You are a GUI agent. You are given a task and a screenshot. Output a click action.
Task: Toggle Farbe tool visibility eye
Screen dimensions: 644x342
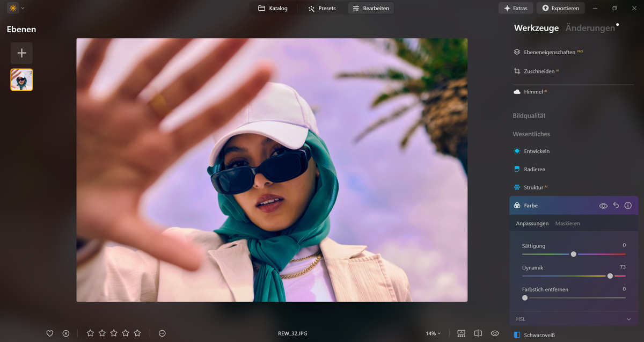603,206
